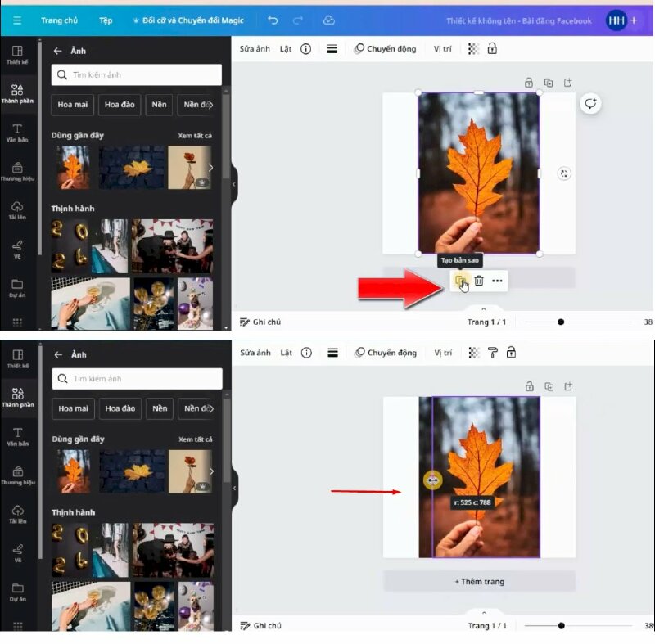The height and width of the screenshot is (644, 655).
Task: Go to Trang chủ in header
Action: [x=59, y=20]
